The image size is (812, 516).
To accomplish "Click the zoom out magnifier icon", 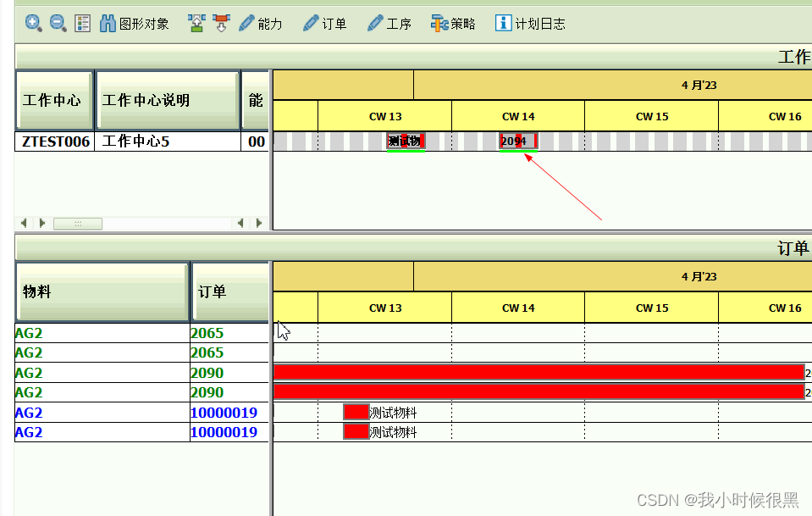I will (x=58, y=24).
